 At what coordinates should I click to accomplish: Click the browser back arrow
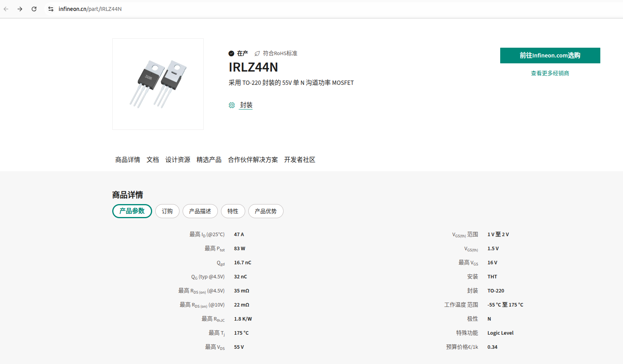point(6,9)
